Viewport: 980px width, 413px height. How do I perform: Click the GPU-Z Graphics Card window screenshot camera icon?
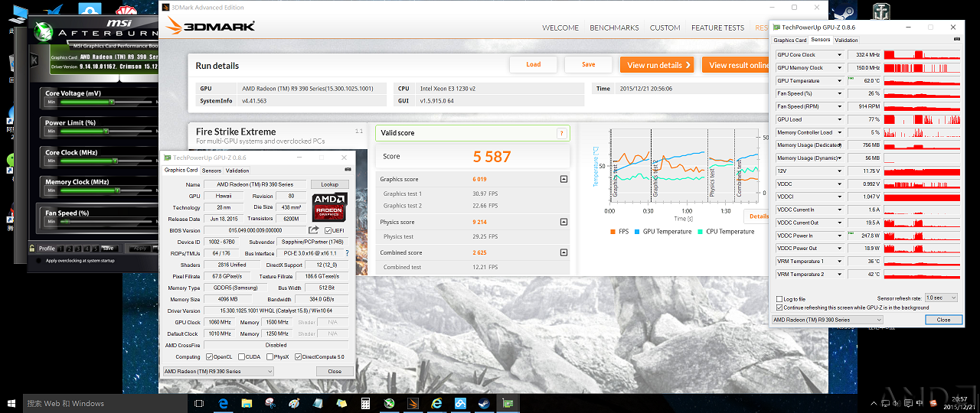[348, 170]
